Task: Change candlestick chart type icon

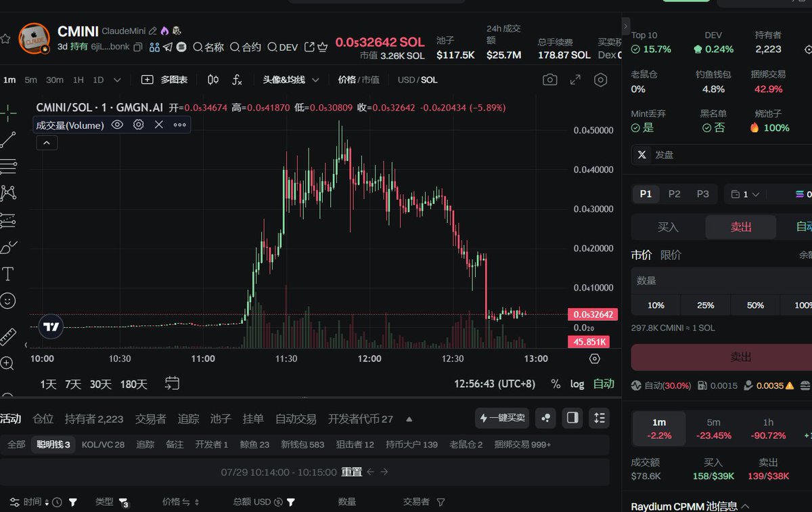Action: click(x=213, y=80)
